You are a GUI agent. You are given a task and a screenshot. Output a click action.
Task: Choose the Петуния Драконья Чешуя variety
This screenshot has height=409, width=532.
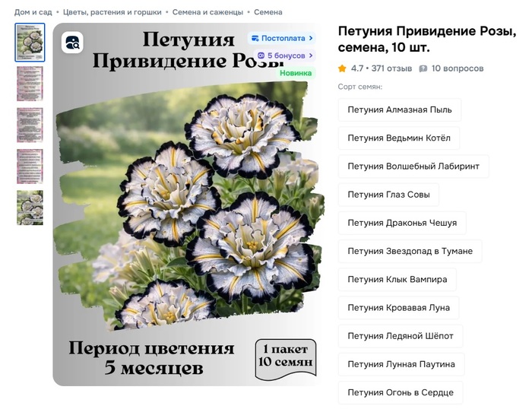[x=401, y=223]
